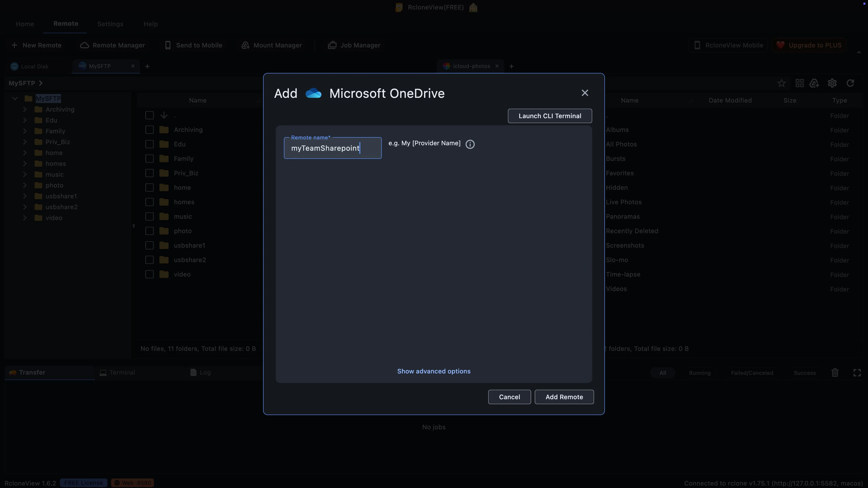Click the Remote name input field

click(x=333, y=148)
